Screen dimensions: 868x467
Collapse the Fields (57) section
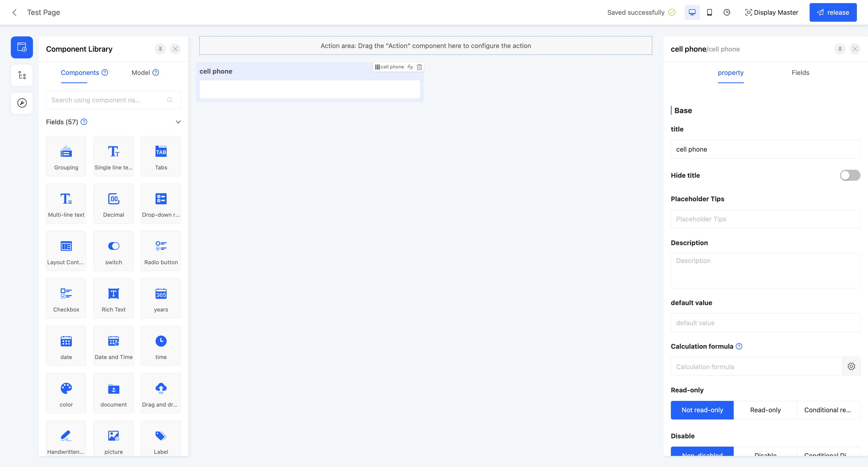click(178, 122)
